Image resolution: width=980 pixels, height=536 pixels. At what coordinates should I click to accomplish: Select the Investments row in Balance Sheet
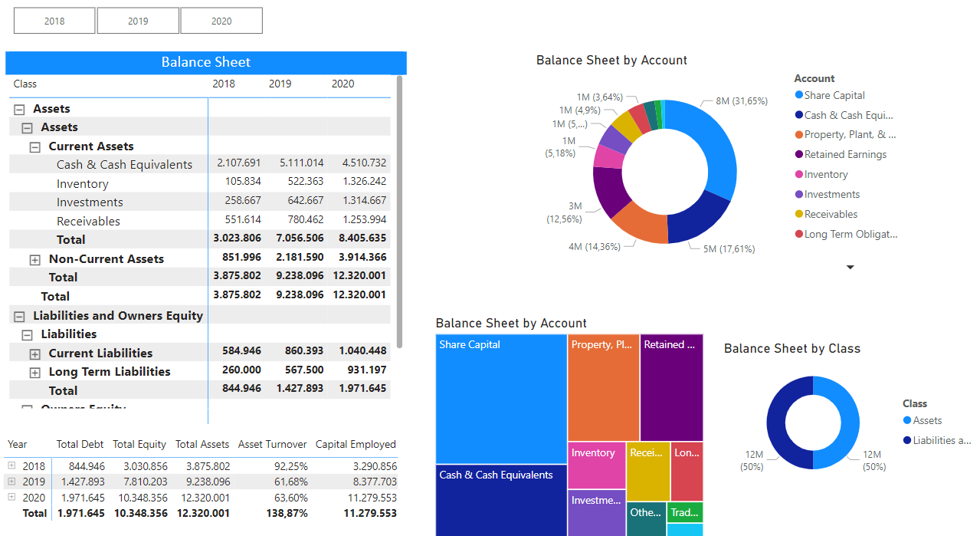199,202
